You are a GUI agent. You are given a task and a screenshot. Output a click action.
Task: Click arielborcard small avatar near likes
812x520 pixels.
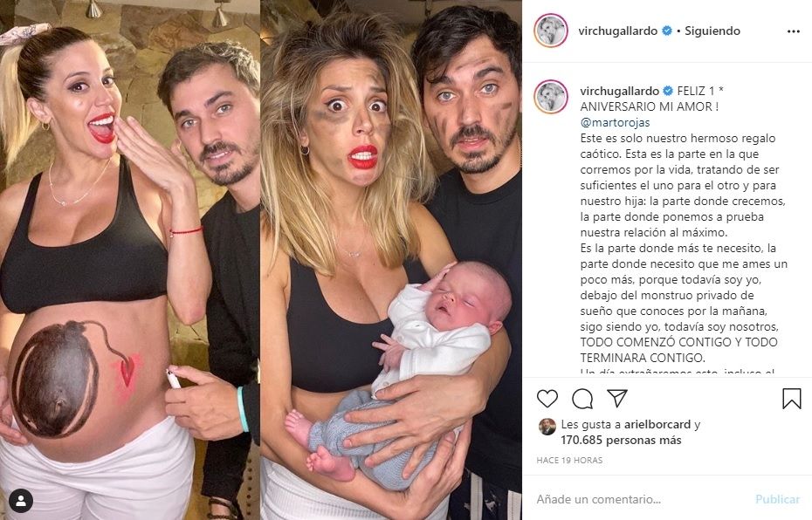click(x=547, y=427)
